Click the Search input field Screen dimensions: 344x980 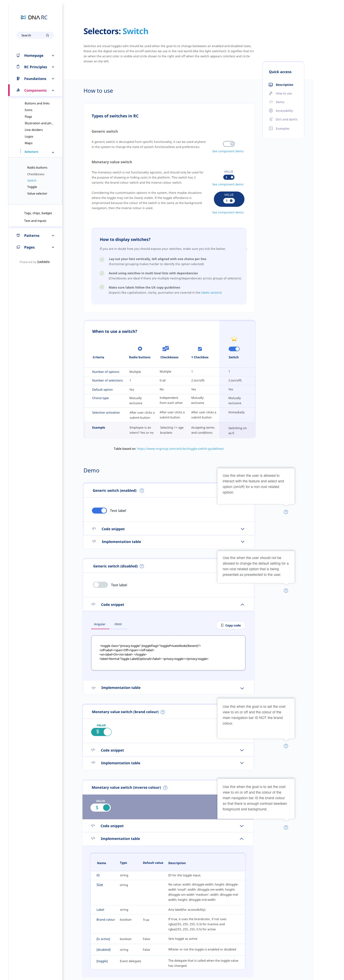click(x=35, y=35)
